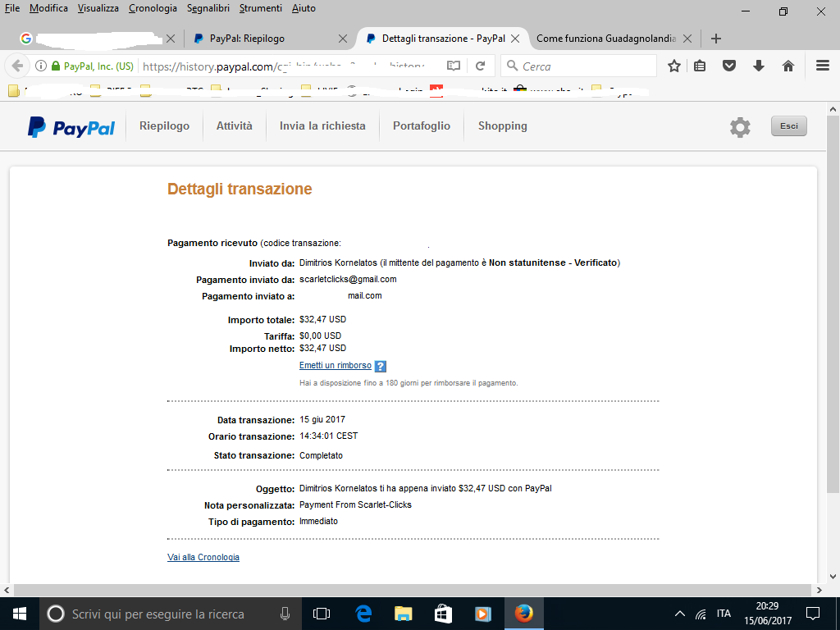Open PayPal settings gear icon
This screenshot has height=630, width=840.
(x=740, y=127)
